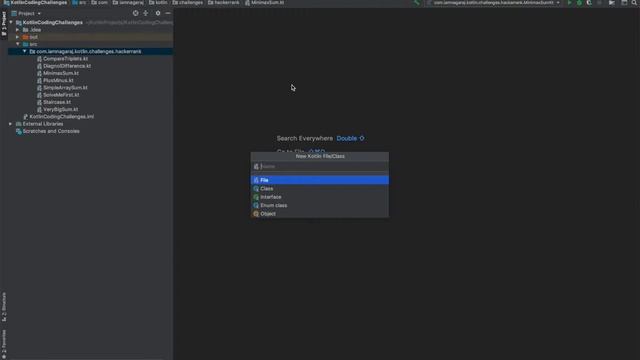Click the Scratches and Consoles icon
The width and height of the screenshot is (640, 360).
(18, 131)
